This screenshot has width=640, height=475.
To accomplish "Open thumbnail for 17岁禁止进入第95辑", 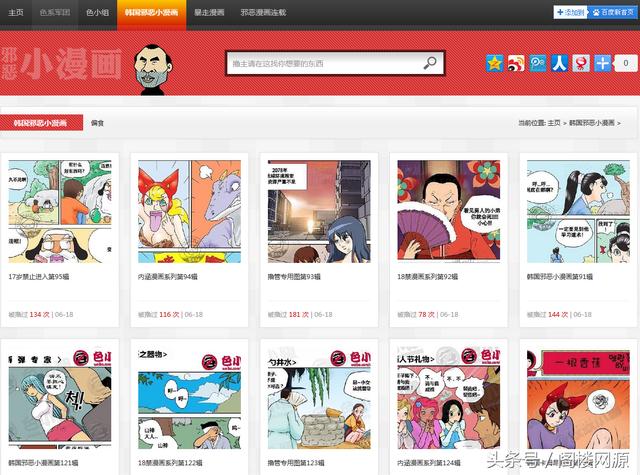I will pos(60,211).
